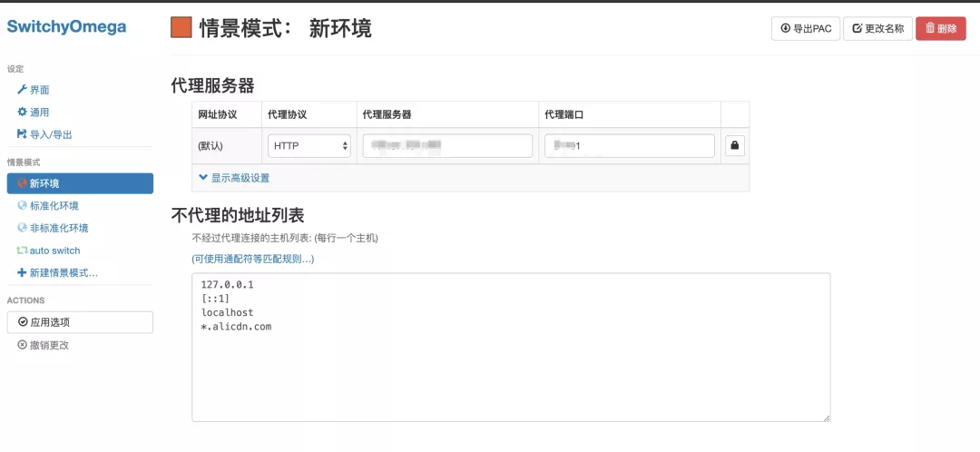Click the edit icon in 更改名称

[857, 28]
